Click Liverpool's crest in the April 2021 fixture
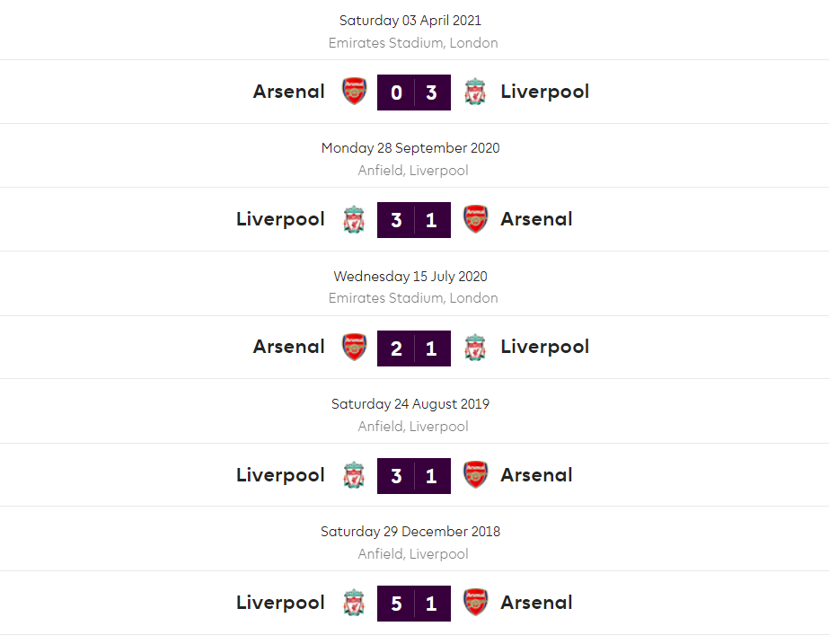This screenshot has width=829, height=644. click(475, 92)
